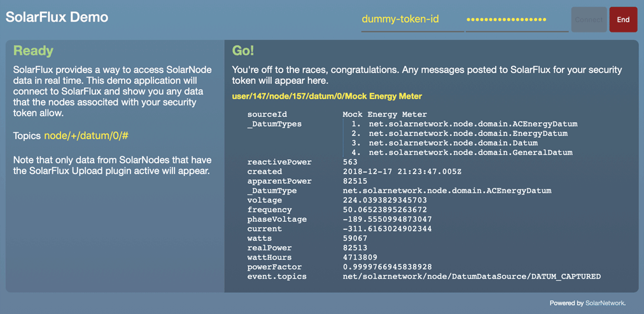Select the apparentPower value 82515
The height and width of the screenshot is (314, 644).
(355, 181)
